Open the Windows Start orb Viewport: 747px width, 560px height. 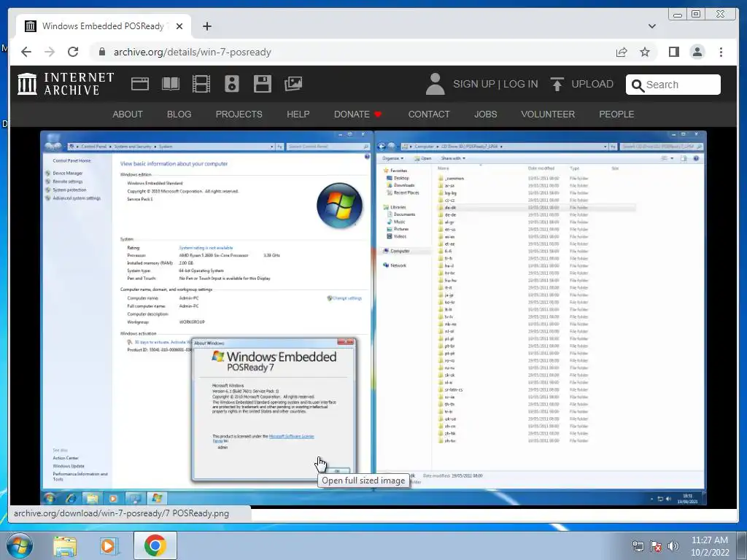point(20,545)
